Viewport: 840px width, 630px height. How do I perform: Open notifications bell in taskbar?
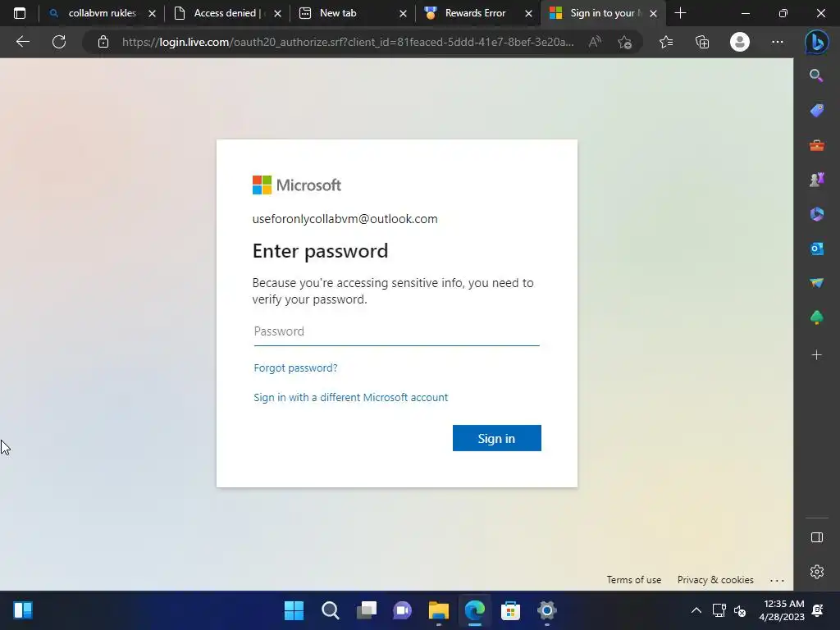[x=818, y=610]
